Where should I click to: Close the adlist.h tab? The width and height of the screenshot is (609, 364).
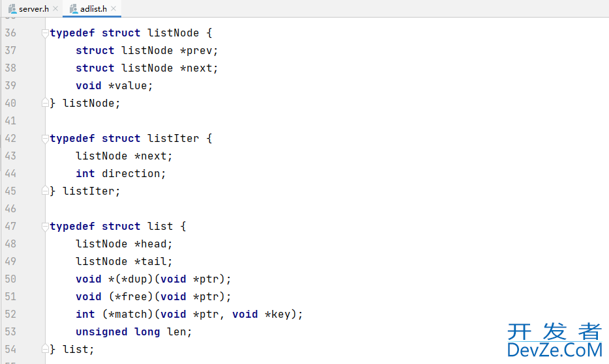[113, 8]
